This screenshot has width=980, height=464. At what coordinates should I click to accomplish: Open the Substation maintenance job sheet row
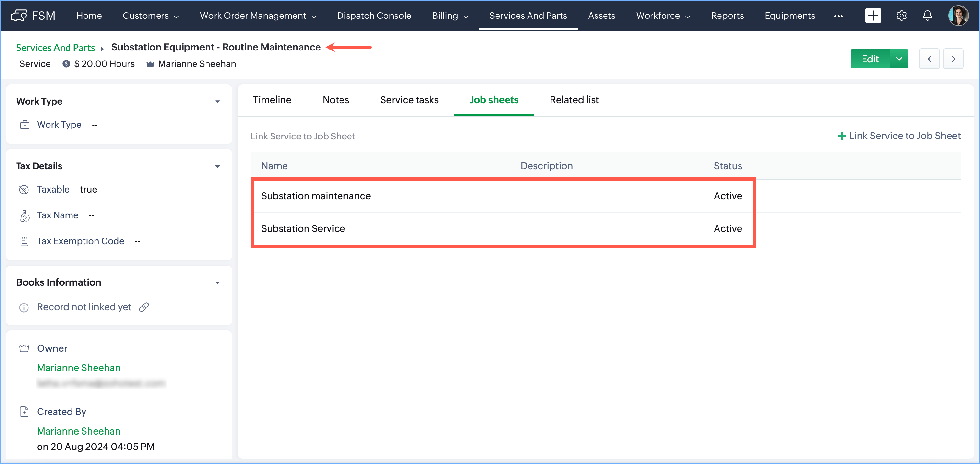pyautogui.click(x=315, y=196)
